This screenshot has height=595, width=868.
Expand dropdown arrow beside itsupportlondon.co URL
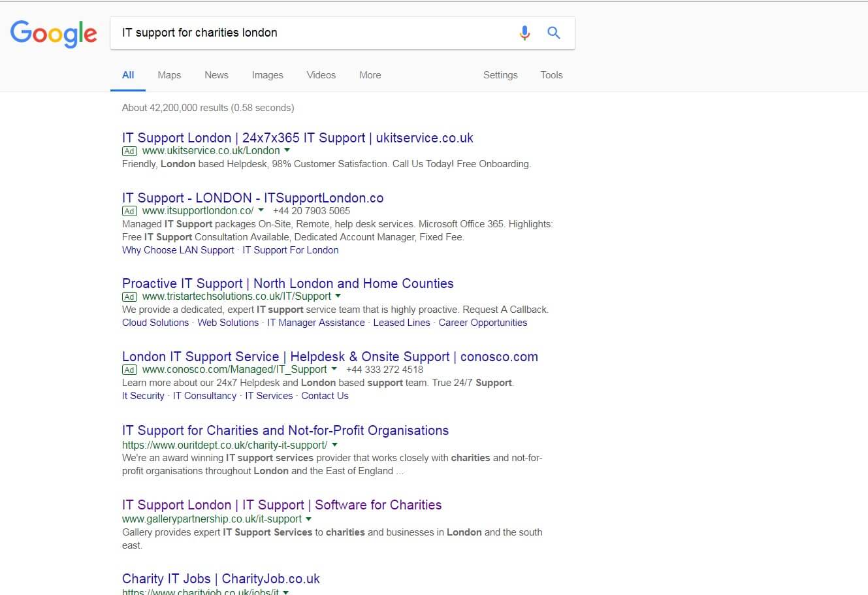[261, 211]
